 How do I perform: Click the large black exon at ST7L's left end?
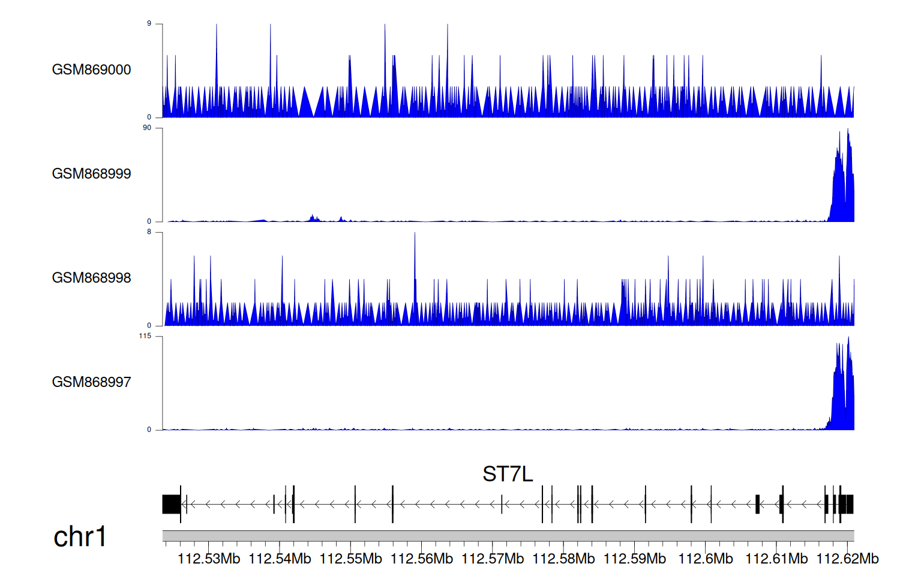point(171,504)
